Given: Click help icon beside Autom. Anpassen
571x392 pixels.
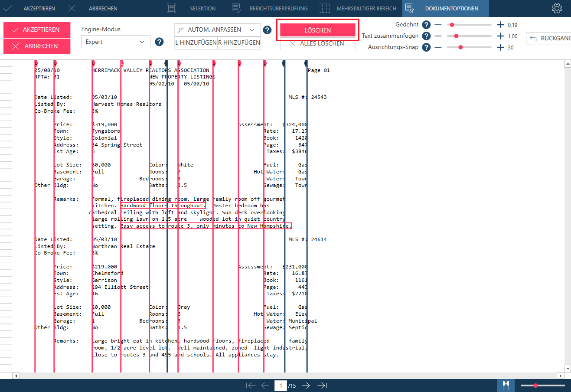Looking at the screenshot, I should pyautogui.click(x=267, y=30).
